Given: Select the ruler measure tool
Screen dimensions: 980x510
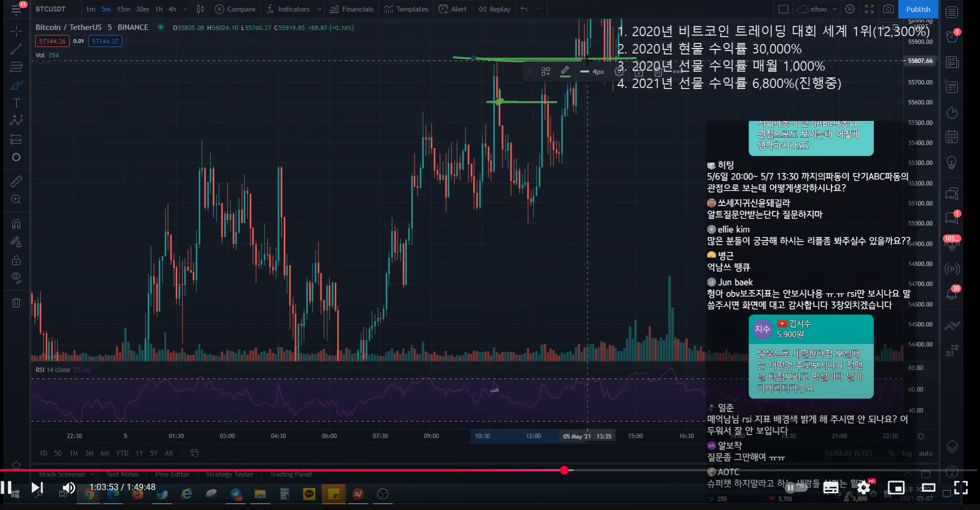Looking at the screenshot, I should click(16, 181).
